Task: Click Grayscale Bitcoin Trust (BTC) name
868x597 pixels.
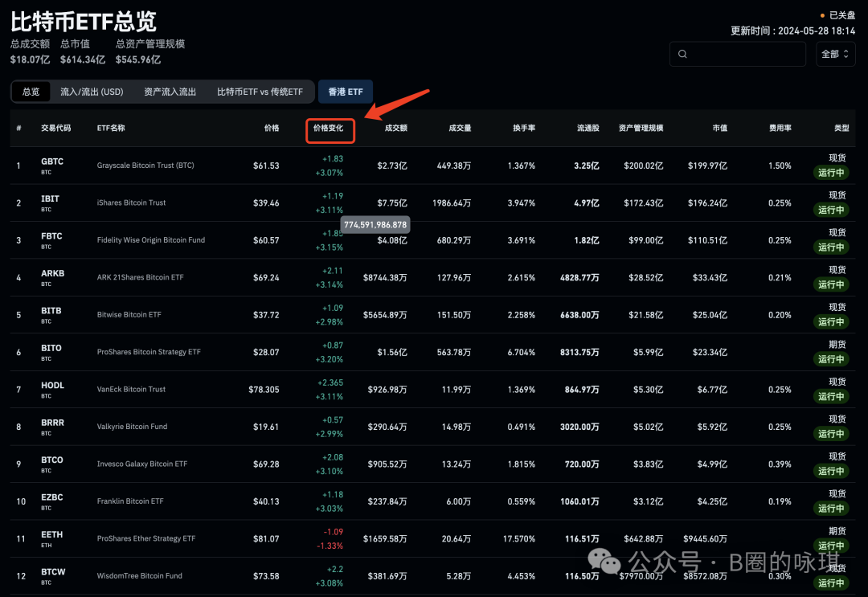Action: click(x=145, y=166)
